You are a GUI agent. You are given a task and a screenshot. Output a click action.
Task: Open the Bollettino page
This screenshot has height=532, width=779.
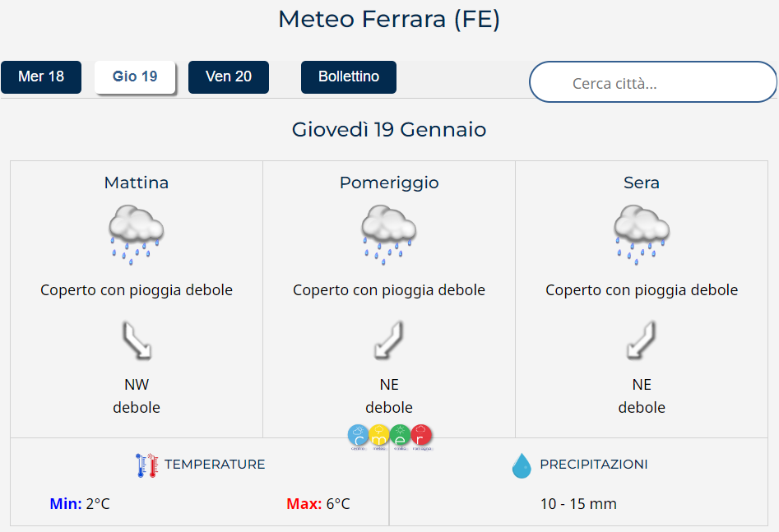click(349, 77)
